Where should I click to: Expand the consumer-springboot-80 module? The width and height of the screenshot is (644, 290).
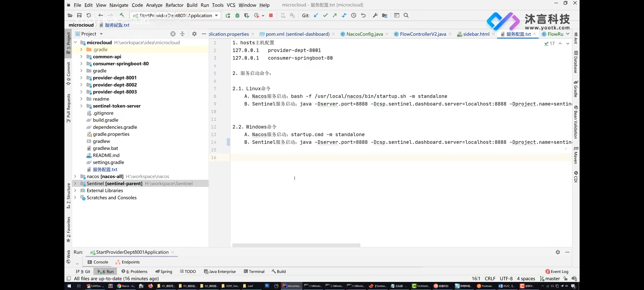pos(81,64)
